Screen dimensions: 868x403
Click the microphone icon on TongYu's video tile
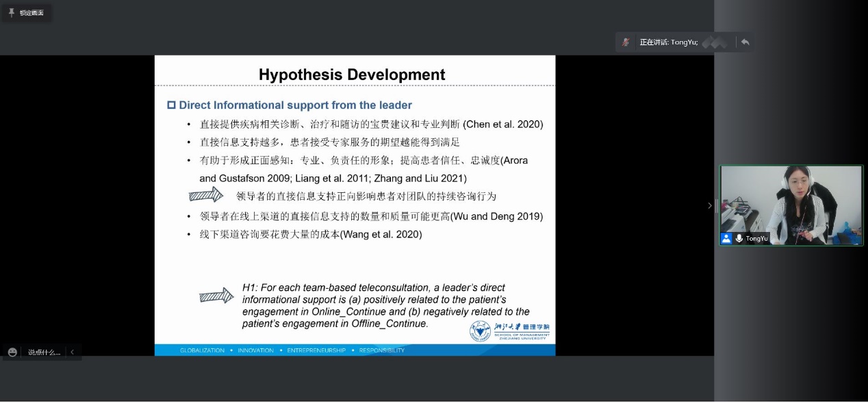click(x=739, y=238)
